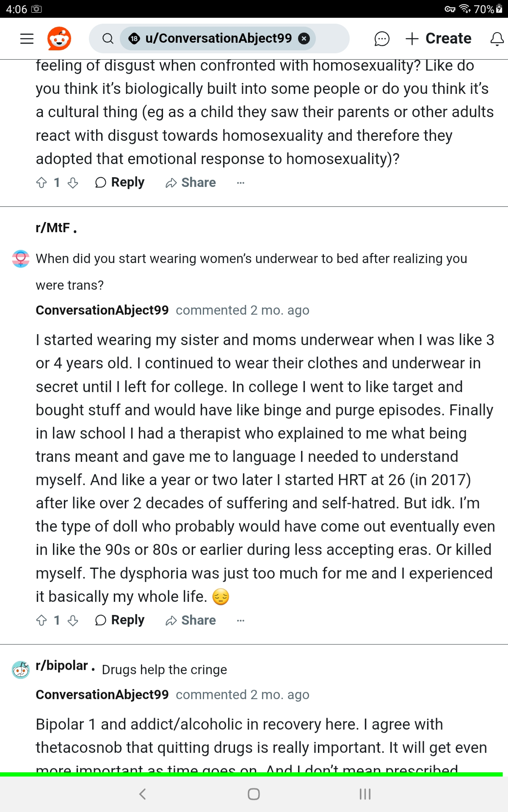This screenshot has width=508, height=812.
Task: Open more options for the first comment
Action: point(240,183)
